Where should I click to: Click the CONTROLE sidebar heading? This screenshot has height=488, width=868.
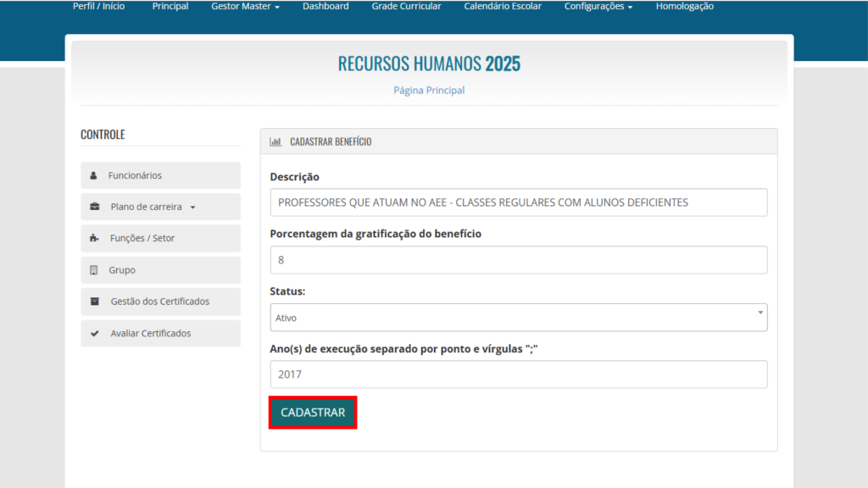(103, 135)
